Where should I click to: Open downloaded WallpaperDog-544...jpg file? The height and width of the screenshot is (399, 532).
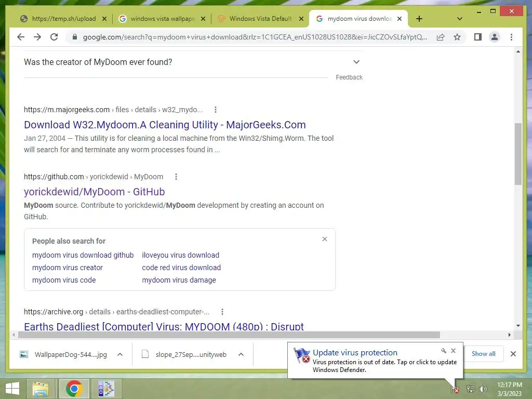(63, 354)
